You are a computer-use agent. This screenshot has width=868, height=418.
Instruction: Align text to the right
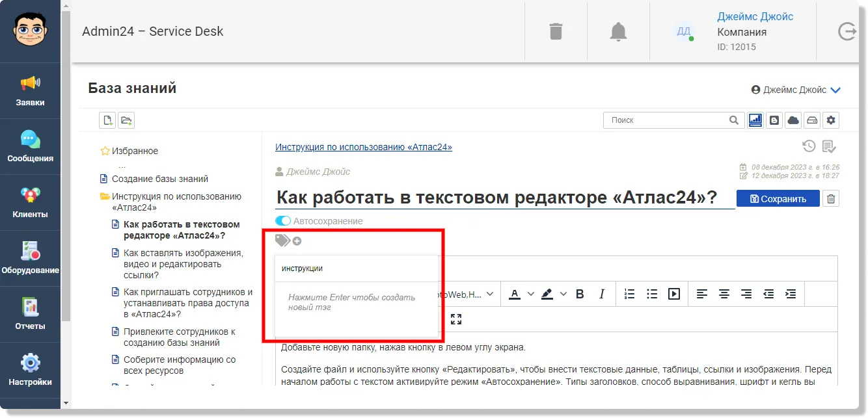[746, 294]
